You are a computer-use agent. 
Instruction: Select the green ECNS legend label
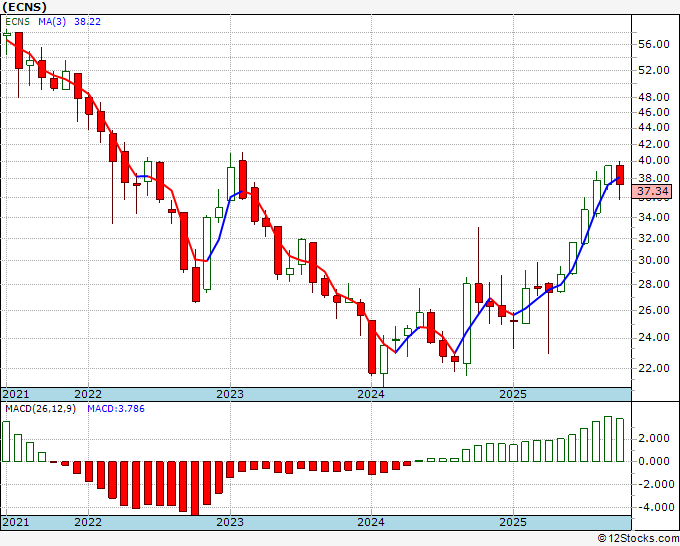tap(17, 22)
